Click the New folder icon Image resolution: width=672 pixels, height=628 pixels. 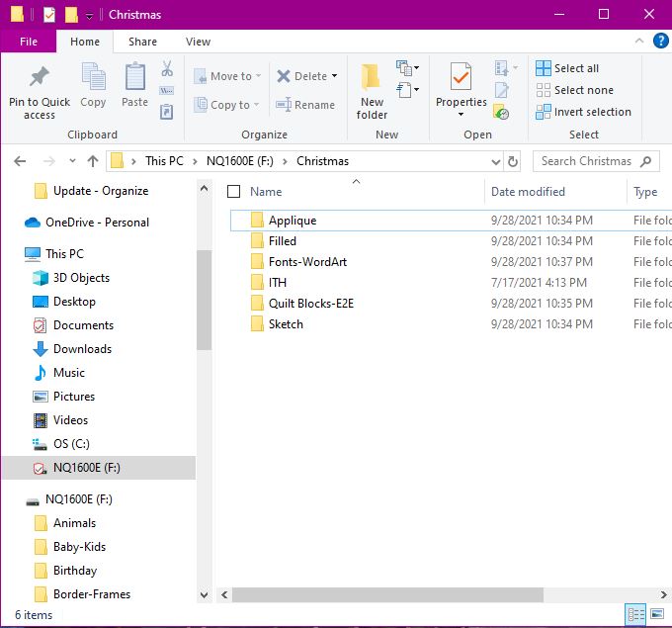[x=372, y=78]
